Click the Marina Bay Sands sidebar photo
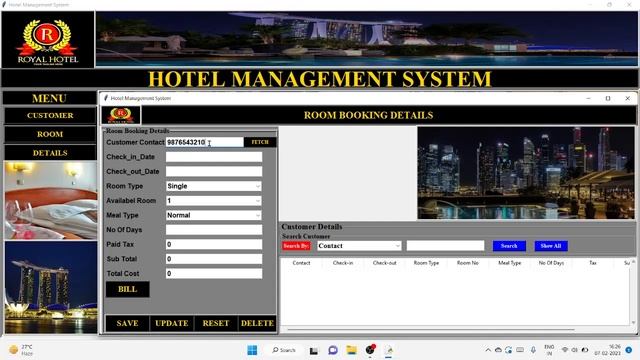640x360 pixels. click(x=51, y=287)
